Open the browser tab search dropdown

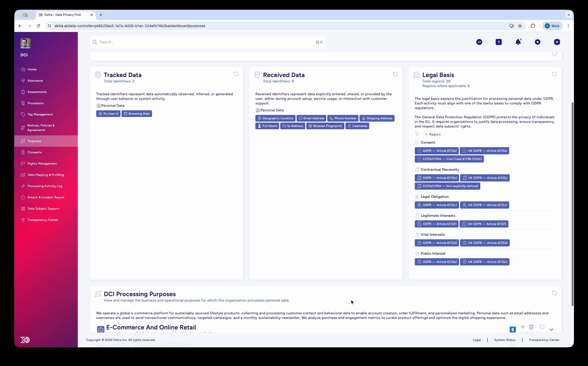(x=569, y=15)
